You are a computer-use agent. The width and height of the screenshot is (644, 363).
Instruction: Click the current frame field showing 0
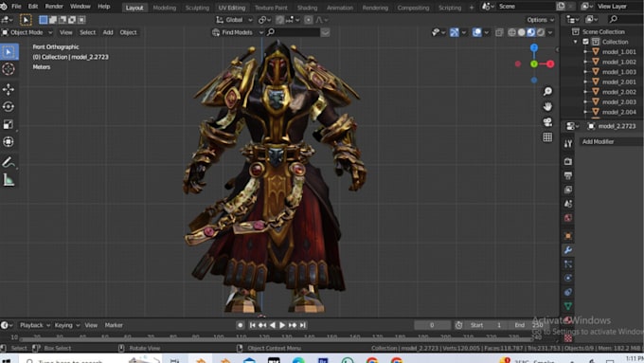pyautogui.click(x=432, y=325)
